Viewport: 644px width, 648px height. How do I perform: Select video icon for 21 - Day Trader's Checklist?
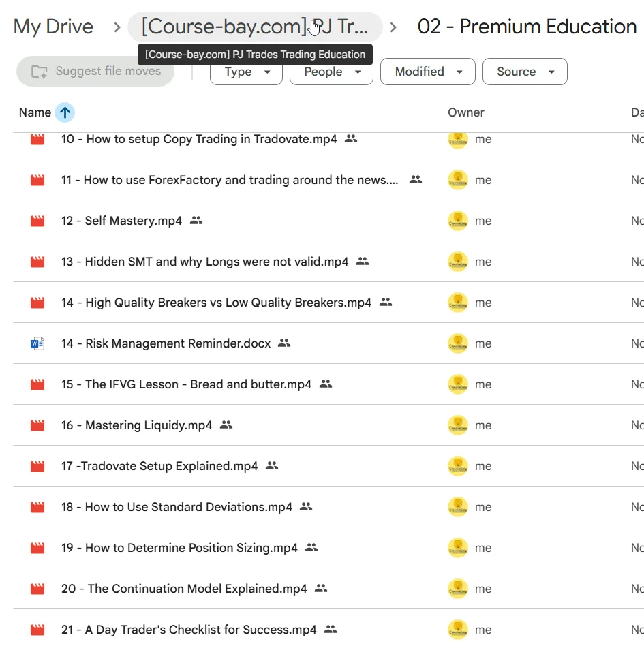37,630
